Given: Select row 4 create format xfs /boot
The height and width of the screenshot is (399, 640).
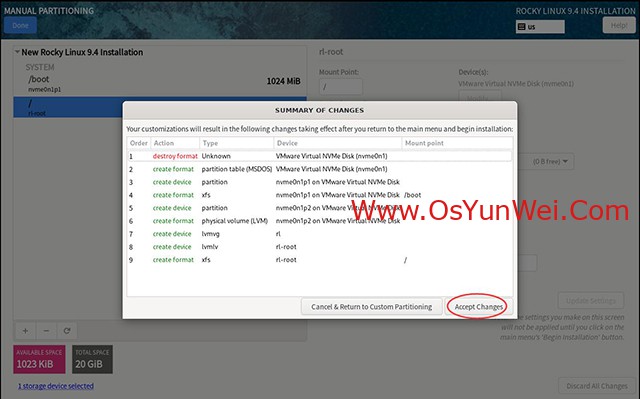Looking at the screenshot, I should (x=320, y=195).
